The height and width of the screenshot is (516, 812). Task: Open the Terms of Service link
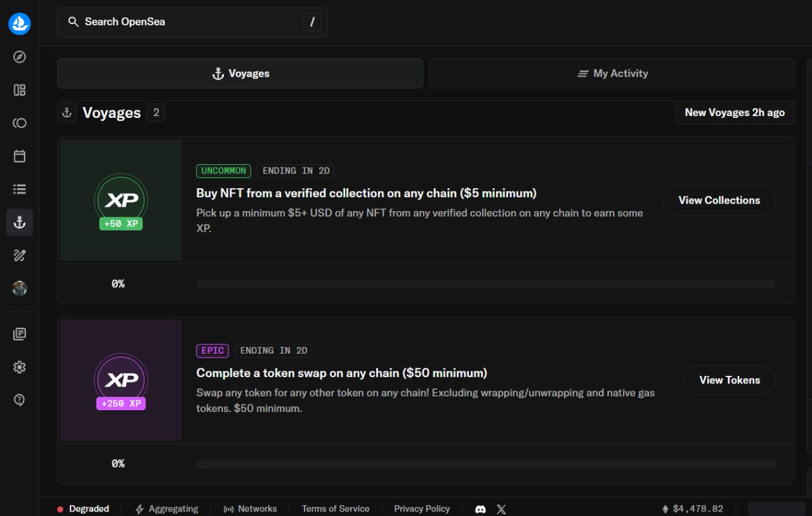pos(336,509)
